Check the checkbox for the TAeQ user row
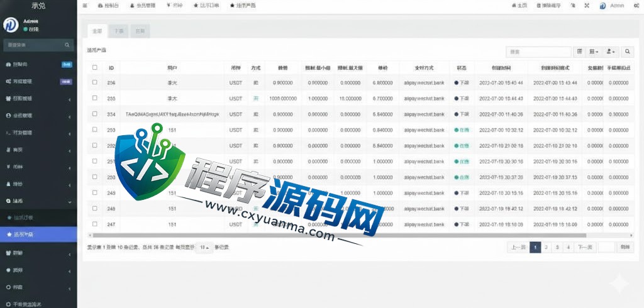The image size is (644, 308). coord(95,114)
